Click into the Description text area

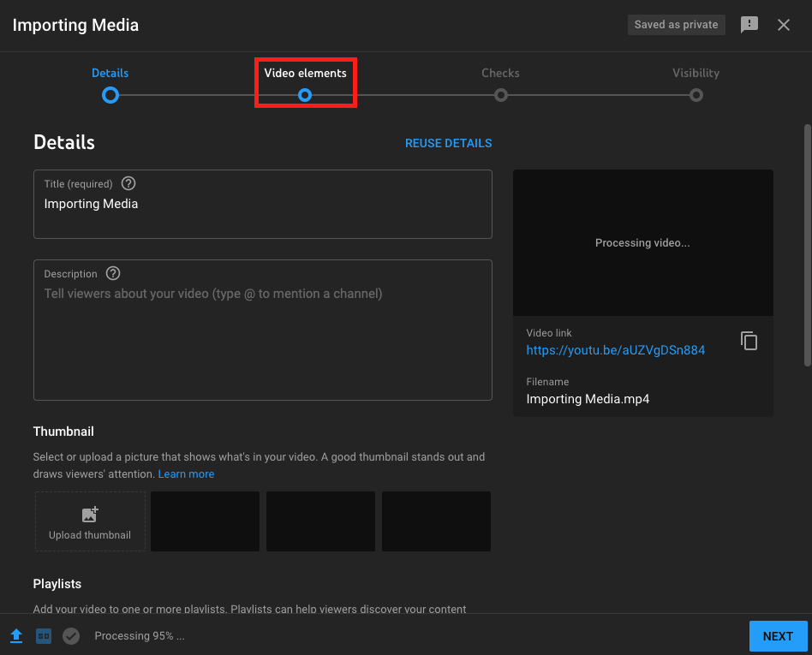[263, 330]
